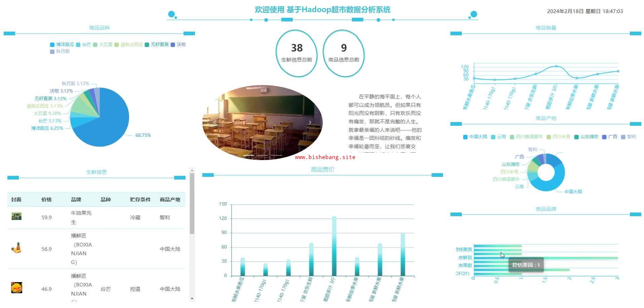Select the 封面 column header
The width and height of the screenshot is (644, 308).
pos(16,200)
